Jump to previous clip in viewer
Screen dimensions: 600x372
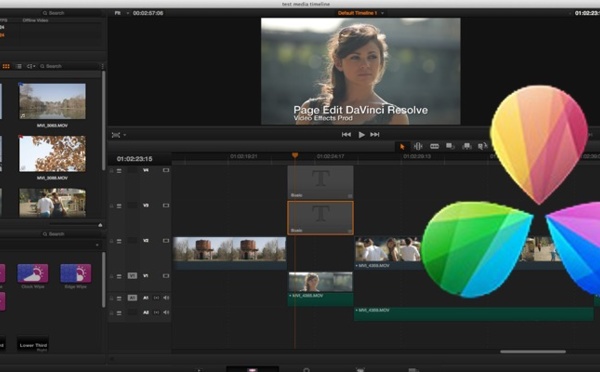[346, 134]
